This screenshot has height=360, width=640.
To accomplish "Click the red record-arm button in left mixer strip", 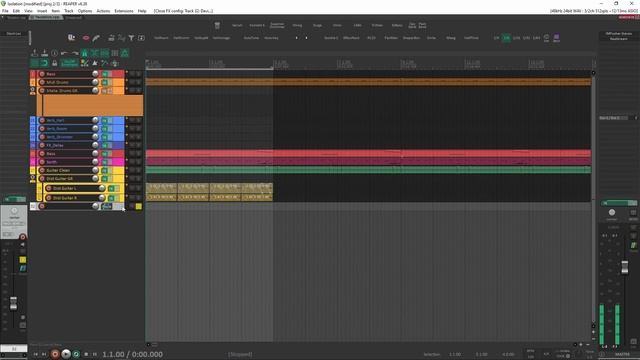I will coord(22,237).
